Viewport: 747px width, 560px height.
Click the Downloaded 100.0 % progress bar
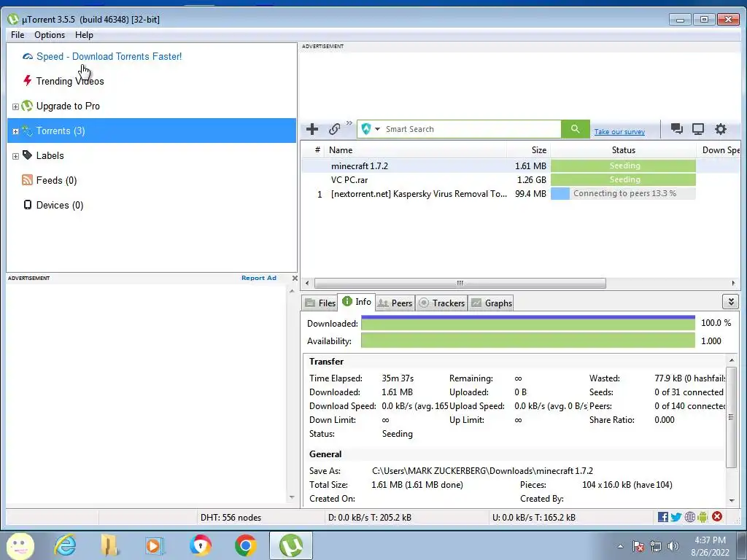tap(528, 323)
